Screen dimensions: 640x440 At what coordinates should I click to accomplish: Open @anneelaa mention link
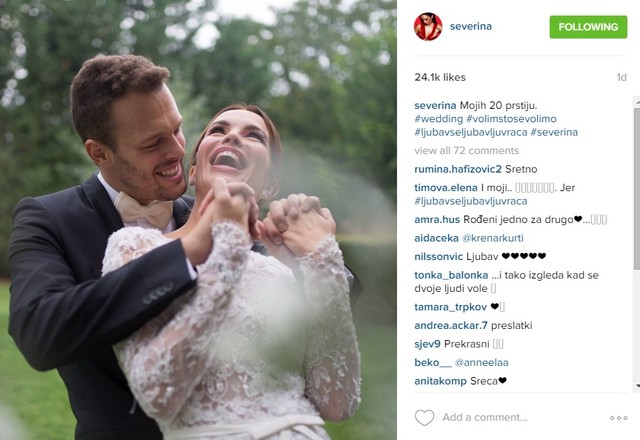[x=482, y=363]
